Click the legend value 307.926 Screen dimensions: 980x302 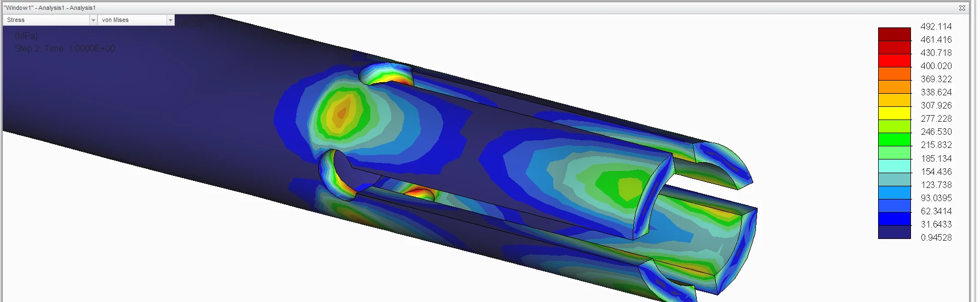936,105
